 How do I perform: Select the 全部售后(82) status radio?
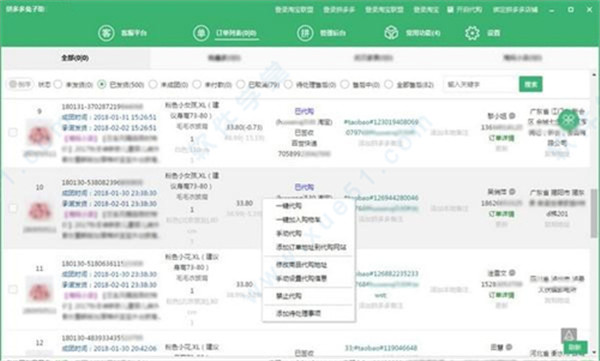[x=388, y=84]
